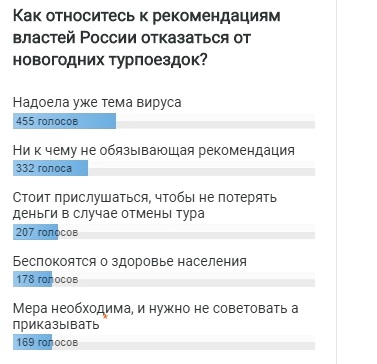Click the blue bar showing 332 голоса
This screenshot has height=364, width=377.
50,168
